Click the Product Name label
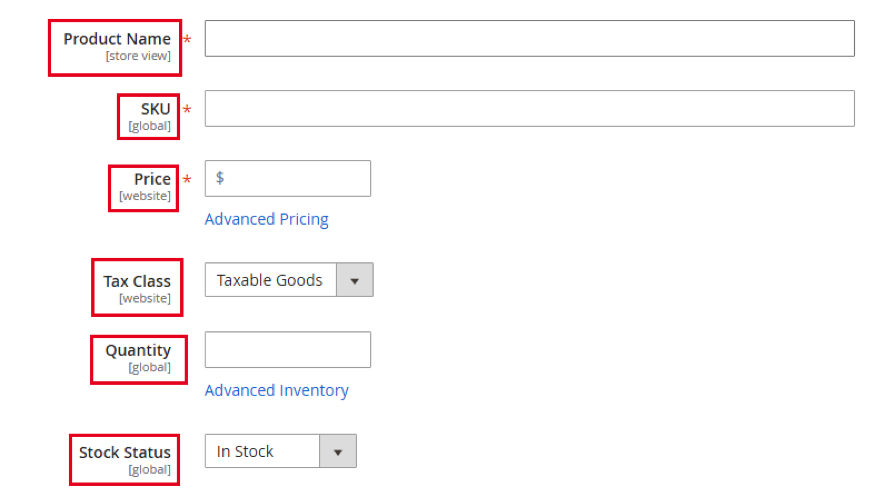The height and width of the screenshot is (489, 891). click(x=117, y=39)
